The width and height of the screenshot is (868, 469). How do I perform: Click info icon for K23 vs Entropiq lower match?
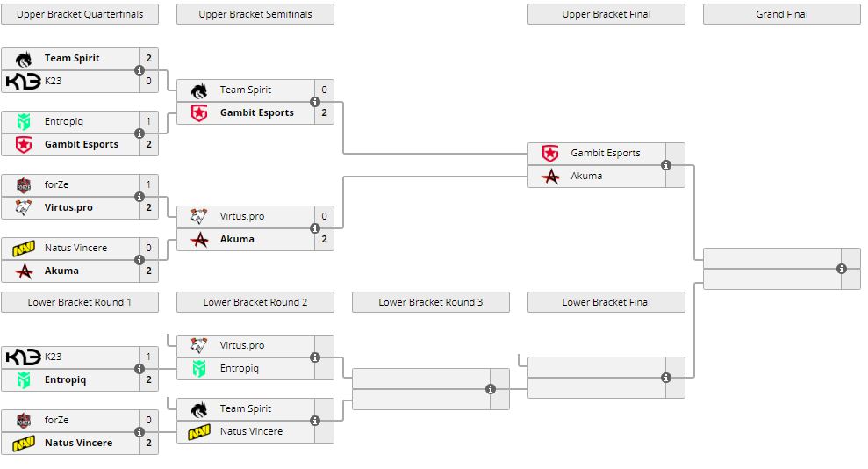tap(140, 369)
